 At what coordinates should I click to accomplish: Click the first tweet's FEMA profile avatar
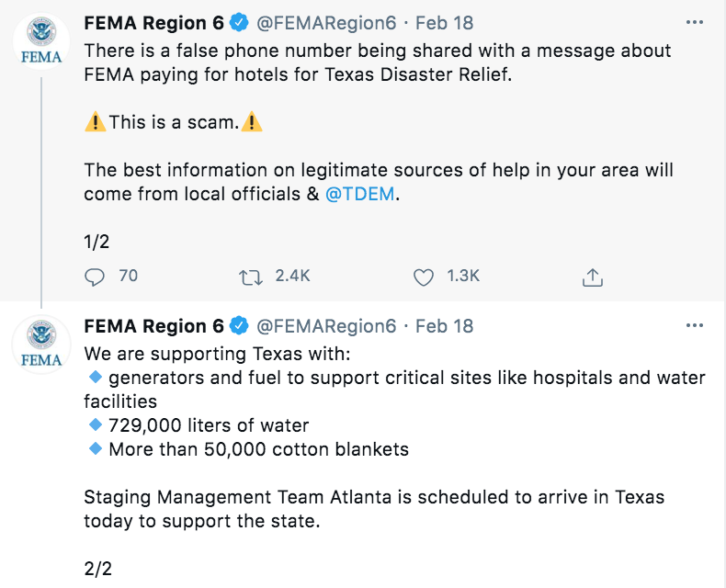click(41, 41)
